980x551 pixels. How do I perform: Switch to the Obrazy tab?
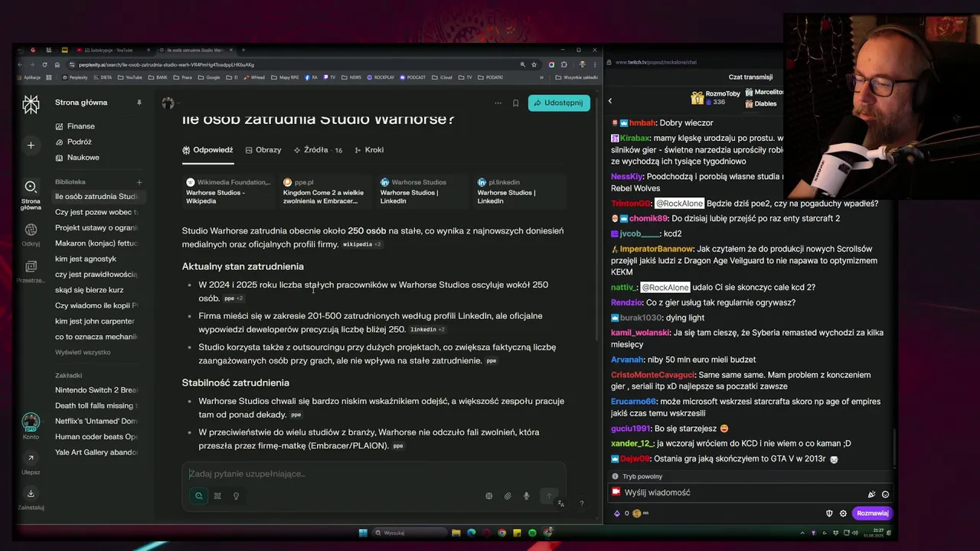coord(263,150)
